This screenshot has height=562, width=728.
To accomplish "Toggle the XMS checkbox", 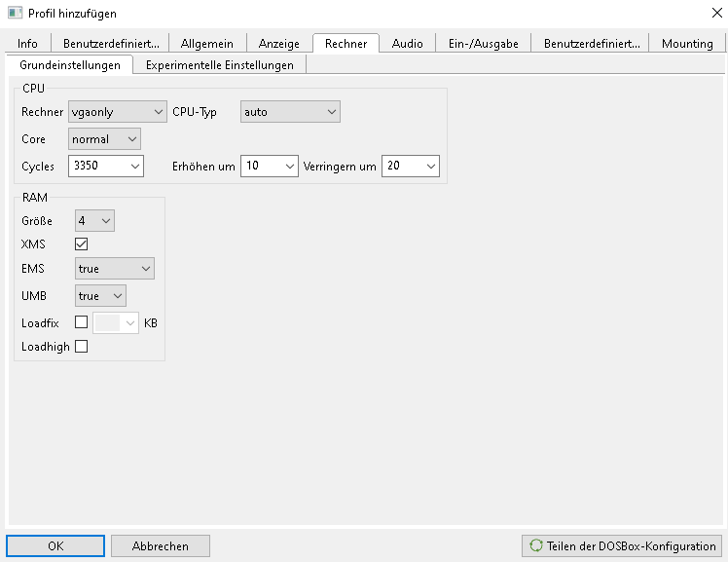I will point(82,244).
